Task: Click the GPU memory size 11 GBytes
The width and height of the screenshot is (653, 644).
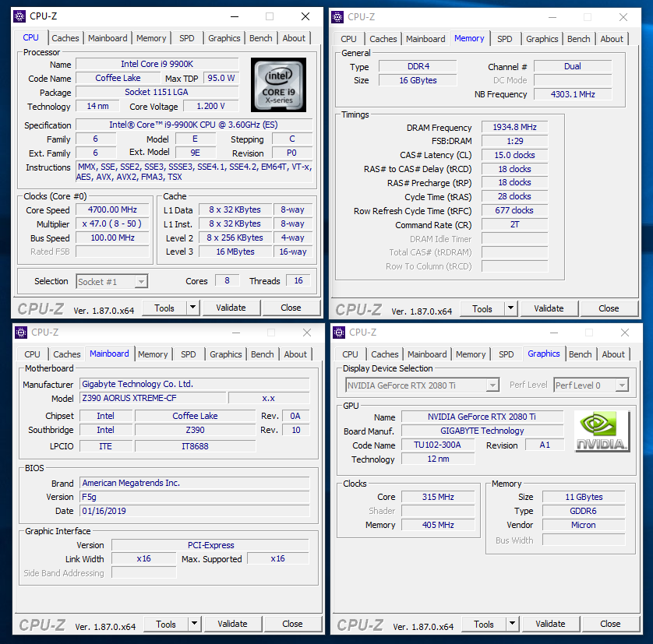Action: click(x=584, y=497)
